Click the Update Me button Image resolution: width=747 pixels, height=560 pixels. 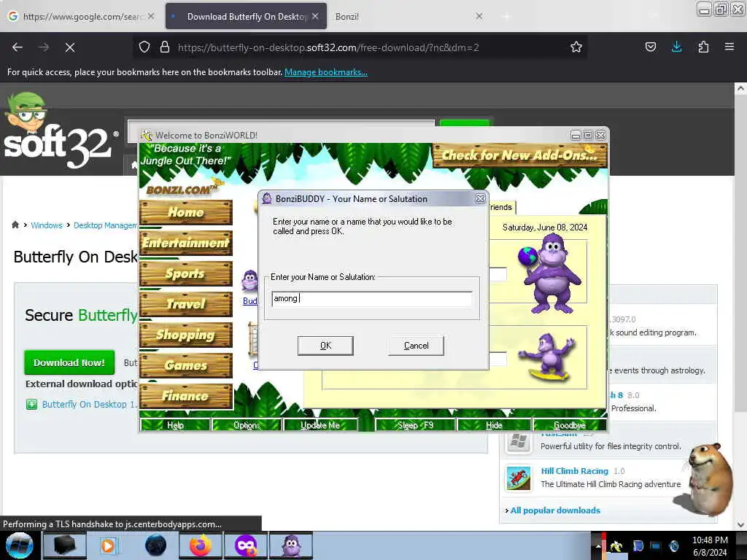coord(320,425)
